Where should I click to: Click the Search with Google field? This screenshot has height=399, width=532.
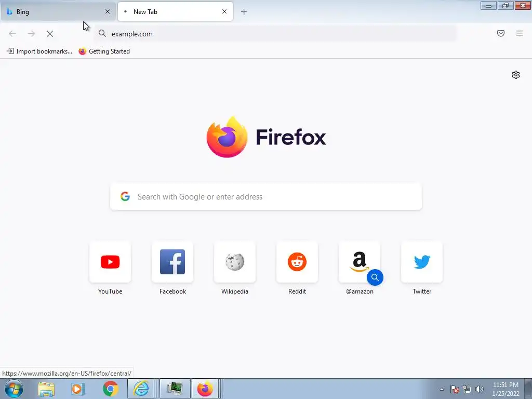[266, 197]
